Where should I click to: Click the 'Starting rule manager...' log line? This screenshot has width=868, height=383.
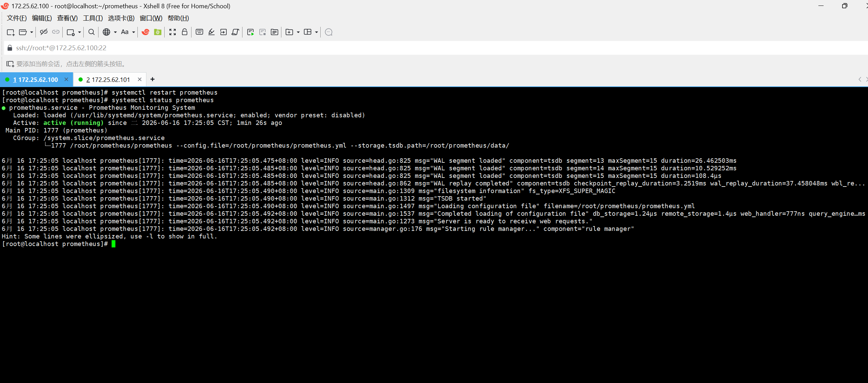point(318,229)
